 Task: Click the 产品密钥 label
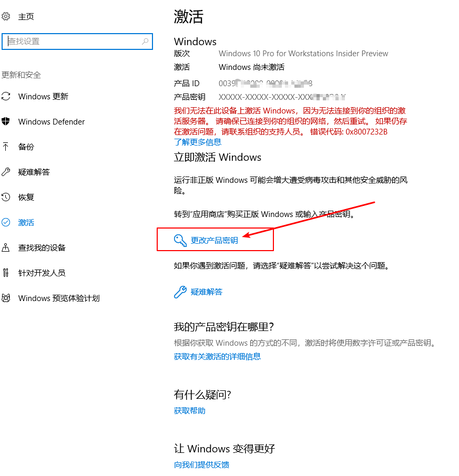point(190,97)
